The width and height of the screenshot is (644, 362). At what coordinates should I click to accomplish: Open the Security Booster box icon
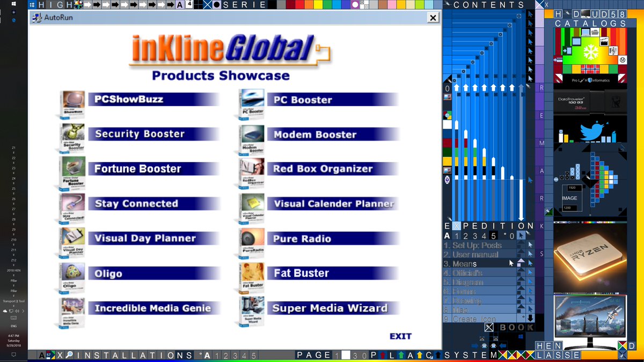click(x=72, y=139)
